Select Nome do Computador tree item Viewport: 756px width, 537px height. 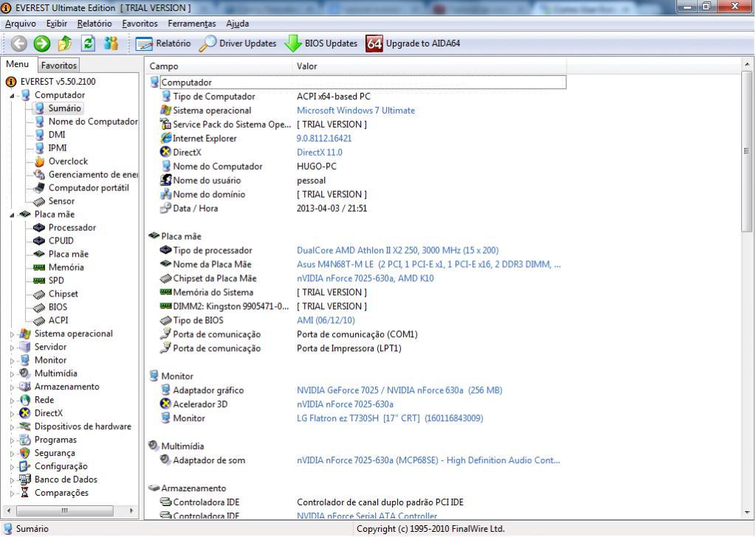[x=92, y=122]
